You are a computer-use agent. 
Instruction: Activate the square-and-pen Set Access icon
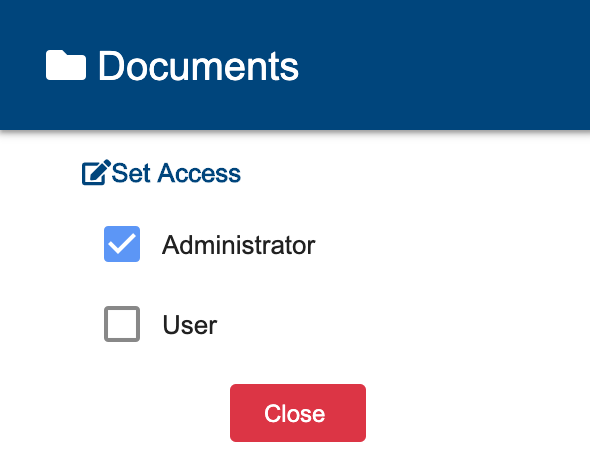[x=96, y=172]
